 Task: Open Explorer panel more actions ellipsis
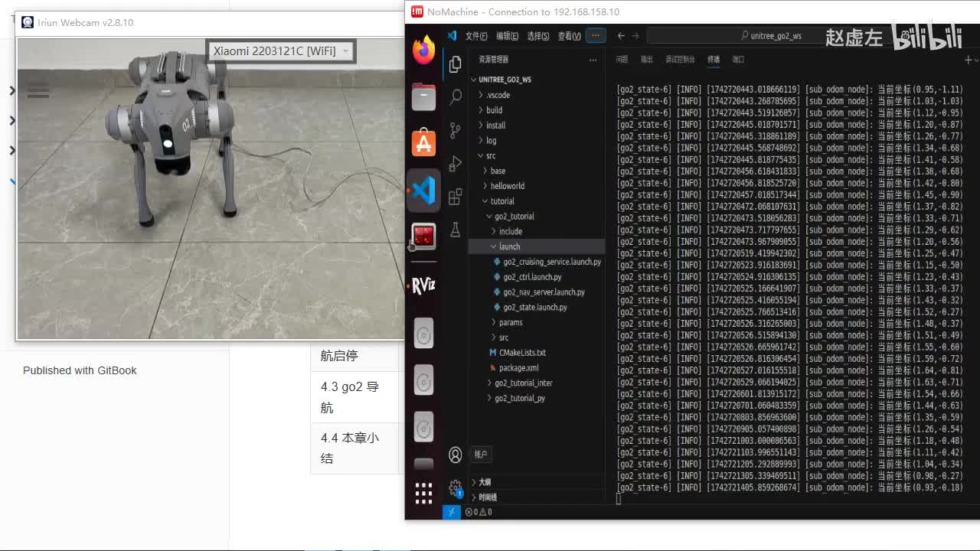click(593, 60)
